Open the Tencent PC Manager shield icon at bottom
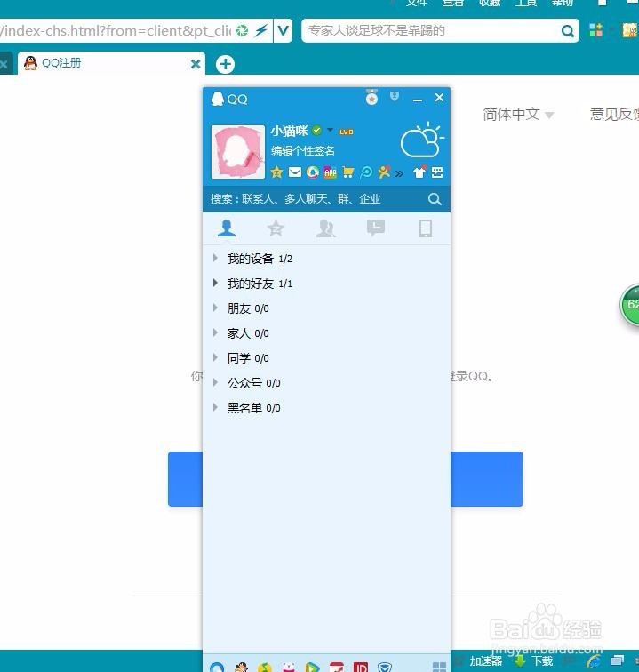 pyautogui.click(x=385, y=667)
